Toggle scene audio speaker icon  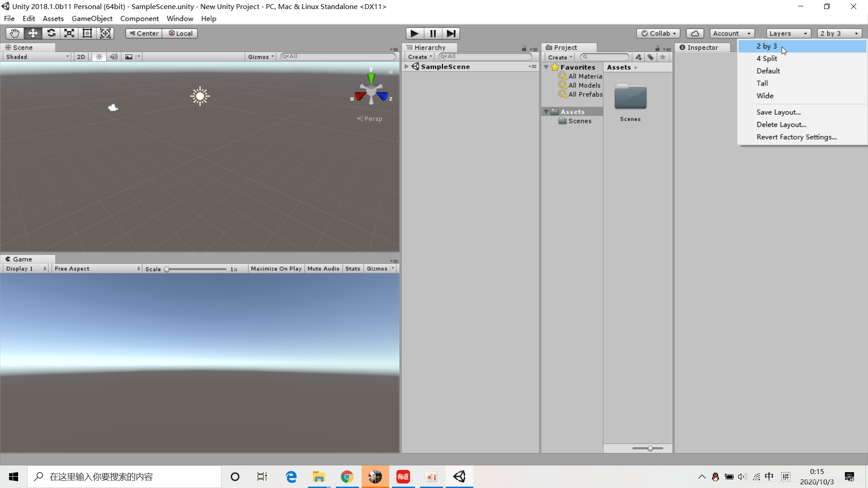click(113, 57)
